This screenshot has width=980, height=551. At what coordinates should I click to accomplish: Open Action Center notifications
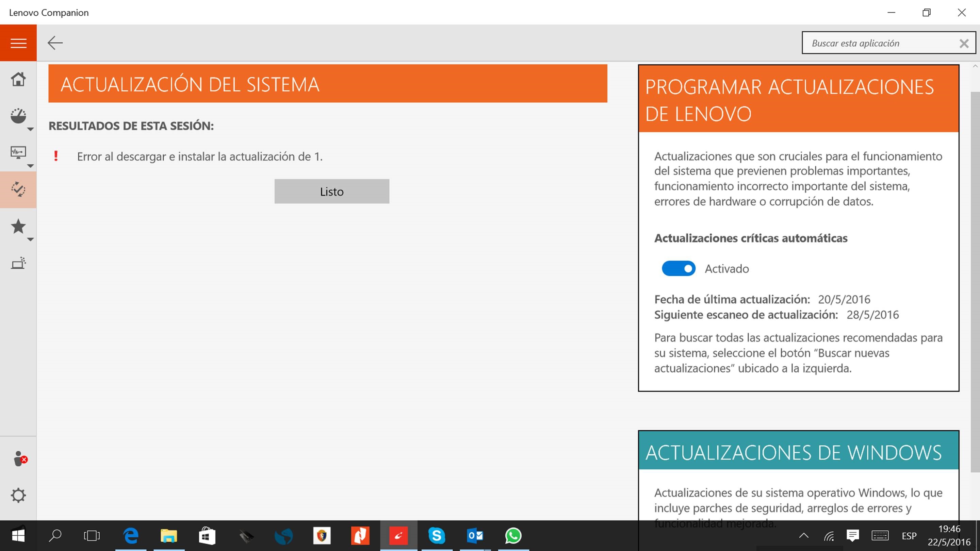(x=853, y=536)
